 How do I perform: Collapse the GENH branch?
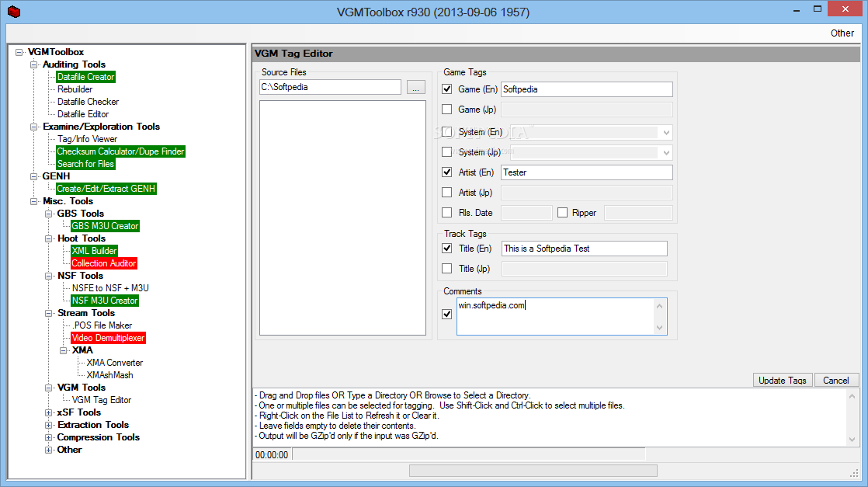tap(33, 176)
